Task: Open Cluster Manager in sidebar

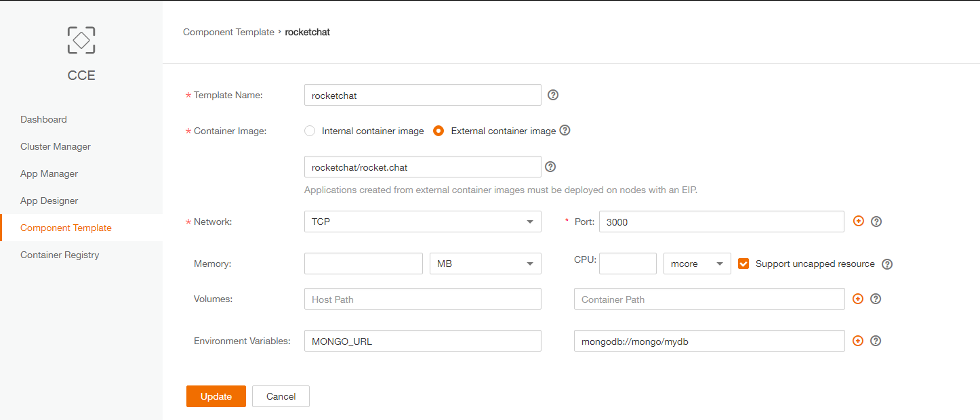Action: [x=56, y=146]
